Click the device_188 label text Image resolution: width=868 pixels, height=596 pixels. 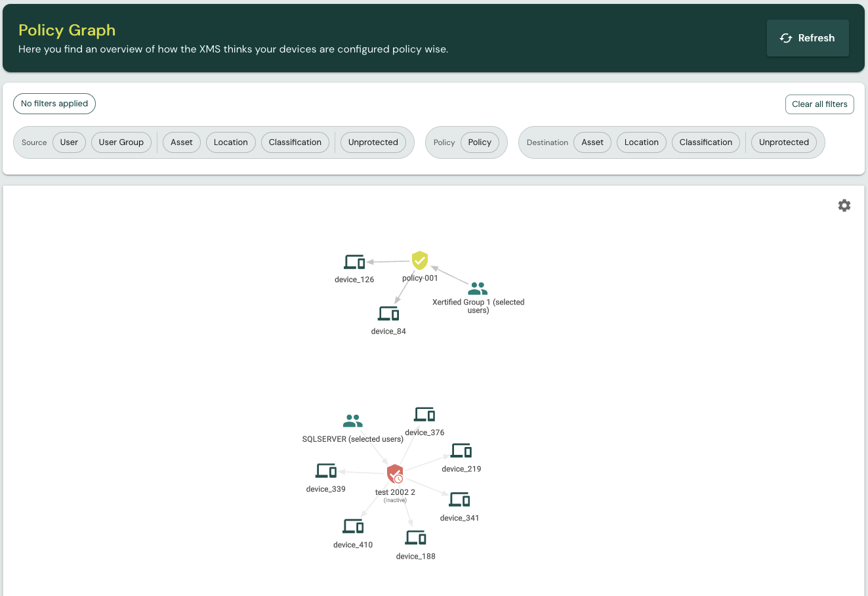(416, 557)
